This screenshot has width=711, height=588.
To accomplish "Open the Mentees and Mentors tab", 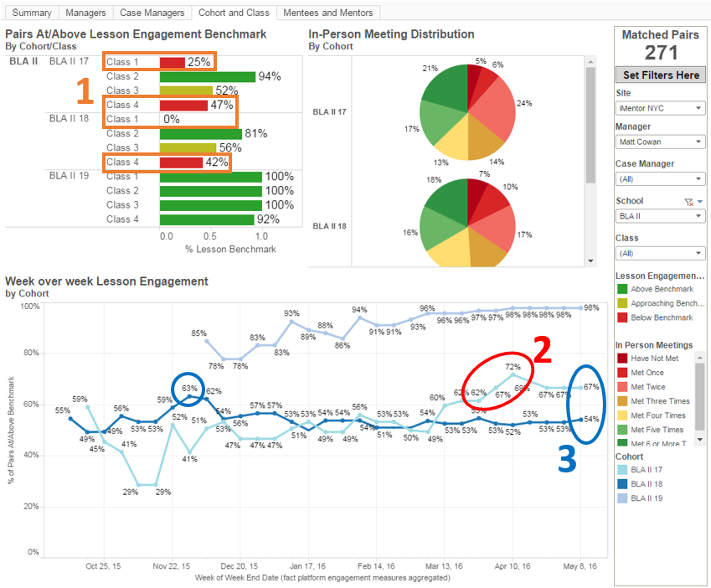I will point(327,13).
